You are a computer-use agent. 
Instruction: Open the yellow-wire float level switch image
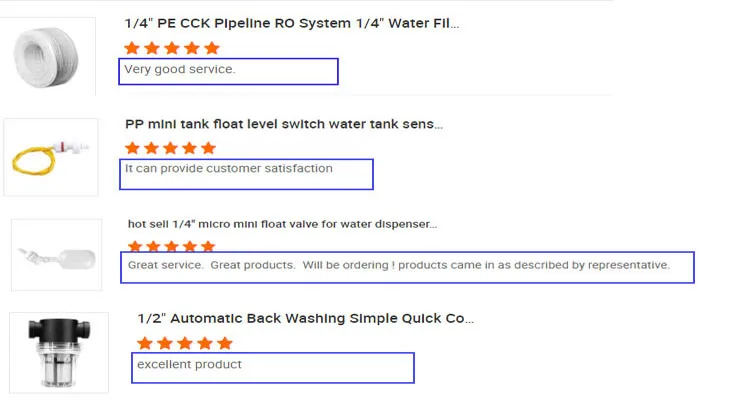(52, 155)
